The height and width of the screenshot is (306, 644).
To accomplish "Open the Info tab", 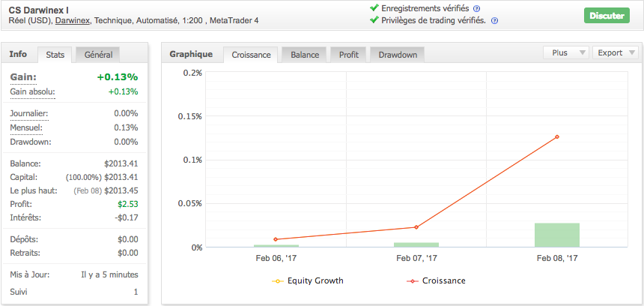I will (x=18, y=54).
